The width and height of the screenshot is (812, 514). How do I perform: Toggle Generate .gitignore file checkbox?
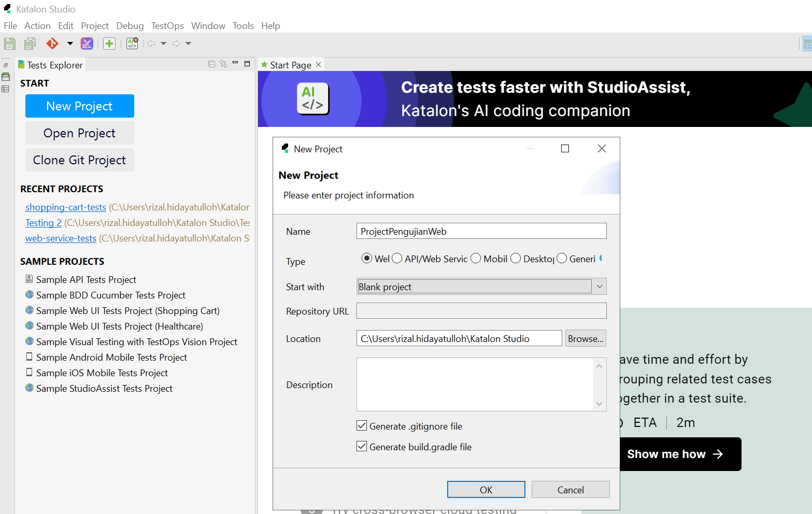(x=362, y=426)
